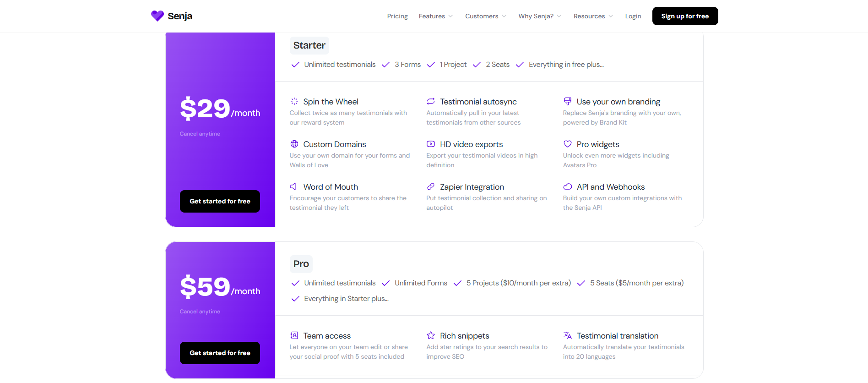
Task: Click checkmark beside Starter Unlimited testimonials
Action: [295, 65]
